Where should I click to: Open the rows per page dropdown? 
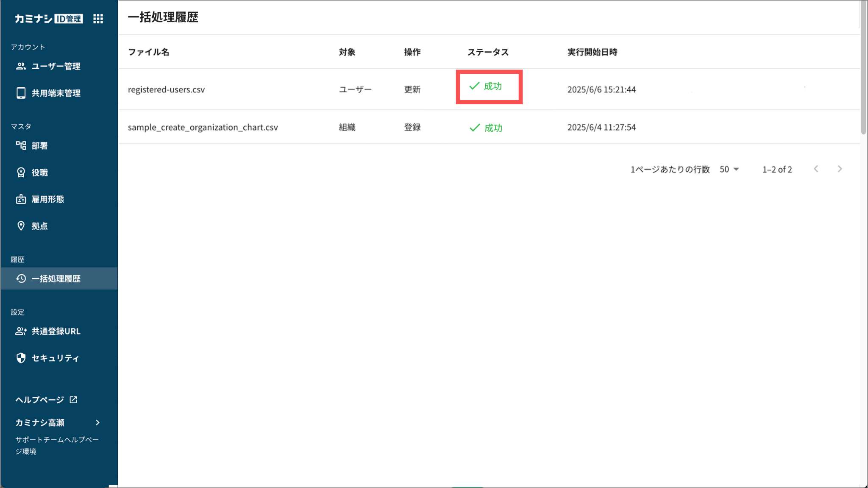coord(729,169)
